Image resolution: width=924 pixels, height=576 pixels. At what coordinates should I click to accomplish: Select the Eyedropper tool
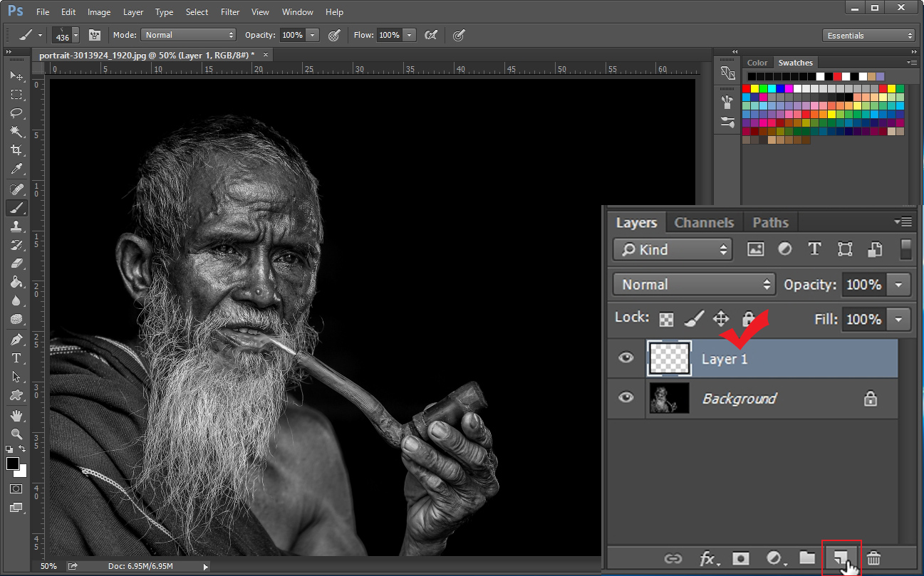point(16,169)
